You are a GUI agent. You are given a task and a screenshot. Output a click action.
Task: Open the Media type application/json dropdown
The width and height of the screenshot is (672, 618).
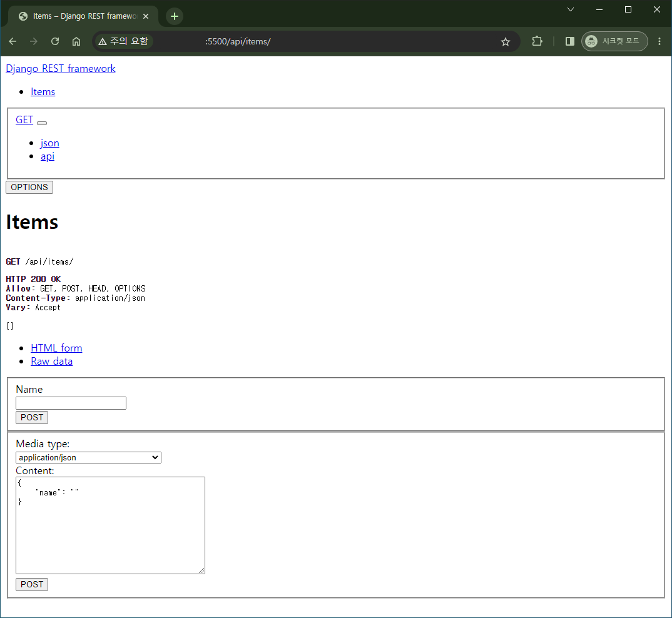click(x=89, y=458)
